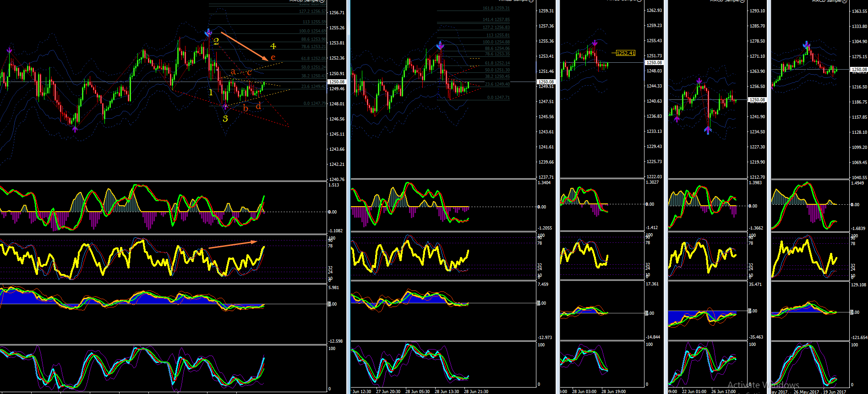
Task: Click the purple arrow beneath wave 3's low
Action: [225, 107]
